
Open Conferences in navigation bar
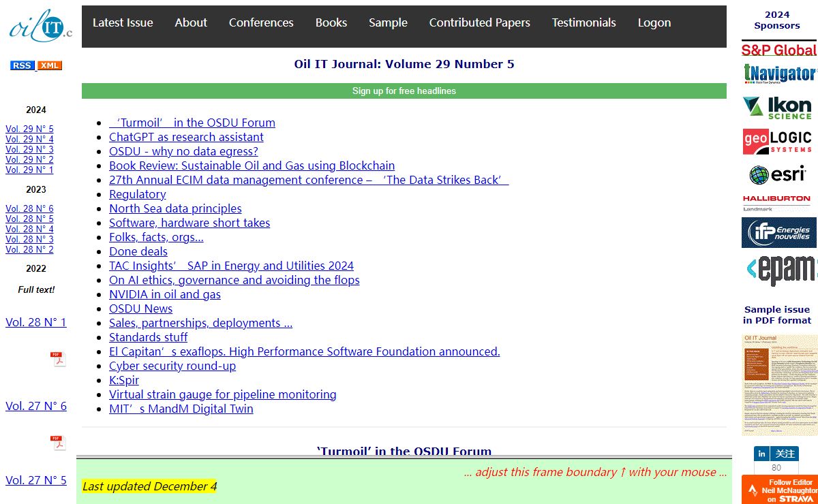coord(261,22)
